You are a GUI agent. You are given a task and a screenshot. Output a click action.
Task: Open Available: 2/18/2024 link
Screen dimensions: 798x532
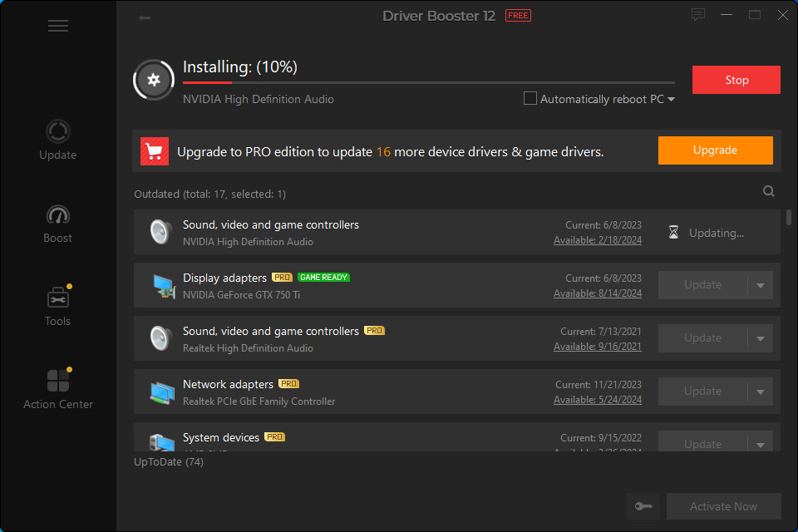coord(598,240)
